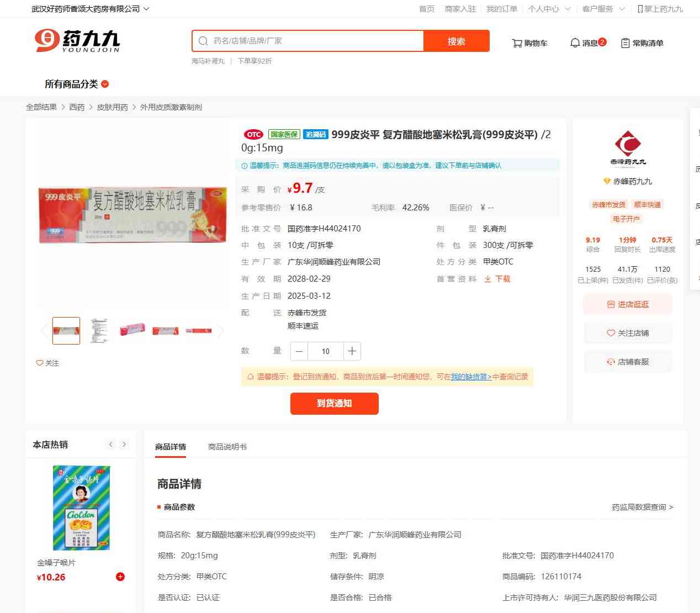Open the 我的缺货篮 link
Viewport: 700px width, 613px height.
(x=471, y=377)
